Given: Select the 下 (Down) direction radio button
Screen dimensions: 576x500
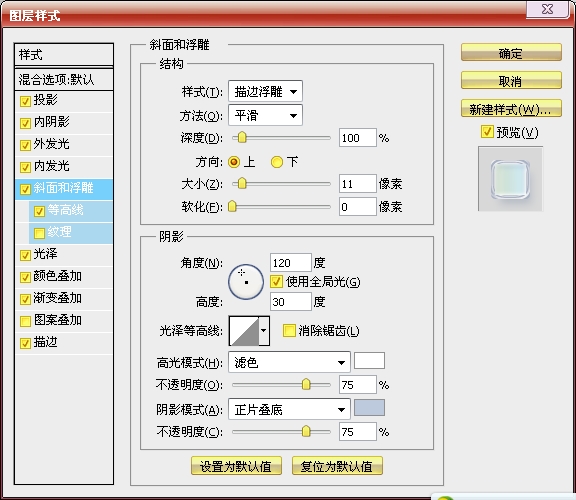Looking at the screenshot, I should click(x=277, y=162).
